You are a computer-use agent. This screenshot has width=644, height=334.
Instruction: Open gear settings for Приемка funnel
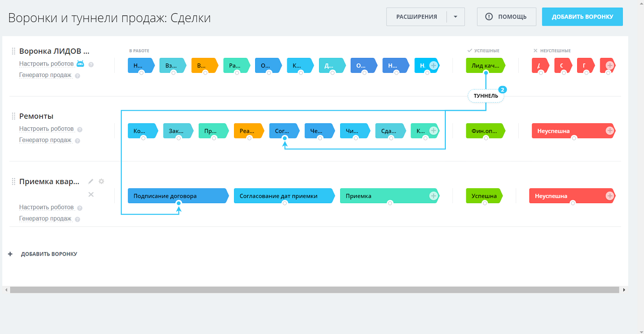point(101,182)
